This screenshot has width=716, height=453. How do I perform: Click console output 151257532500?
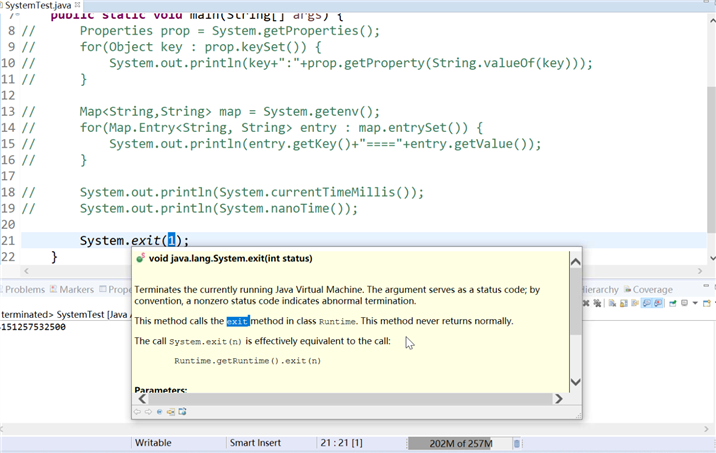pos(33,327)
